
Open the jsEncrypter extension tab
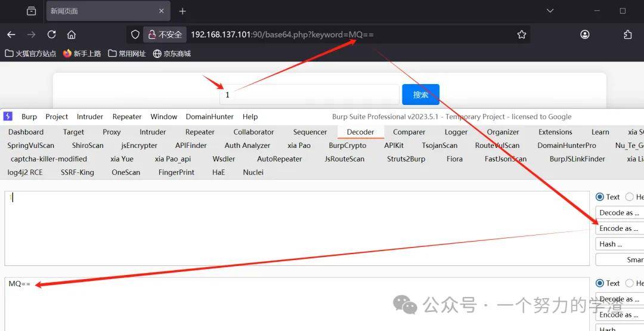tap(139, 146)
